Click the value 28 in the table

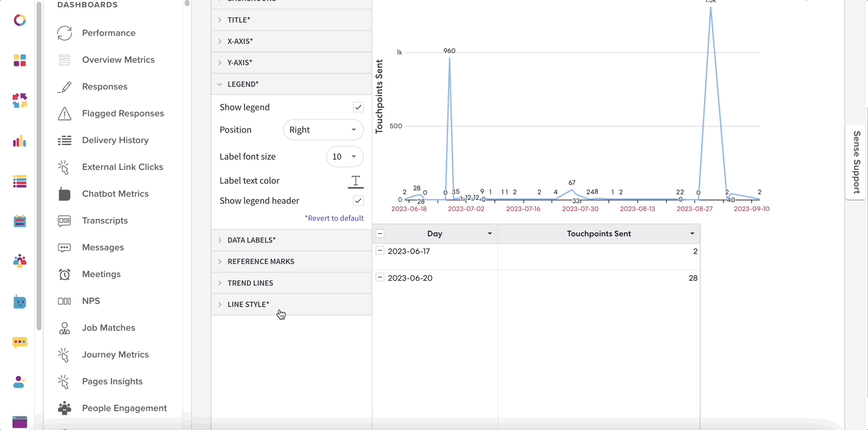[693, 278]
